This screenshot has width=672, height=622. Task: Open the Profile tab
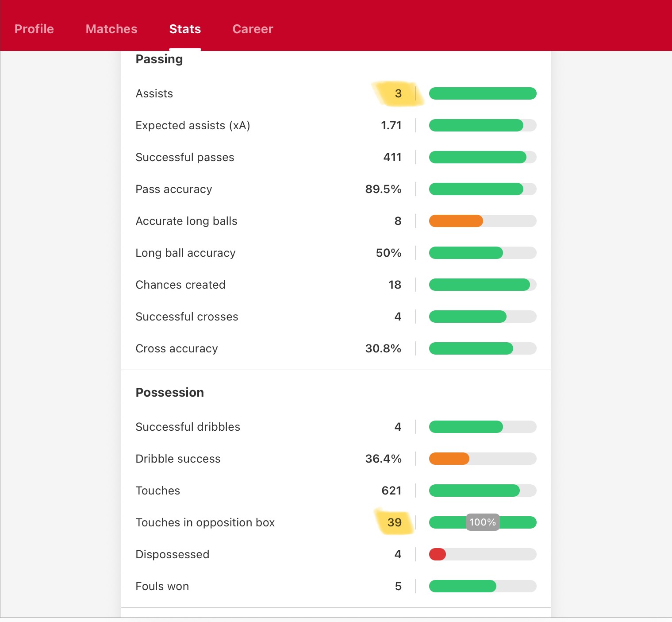pos(34,29)
